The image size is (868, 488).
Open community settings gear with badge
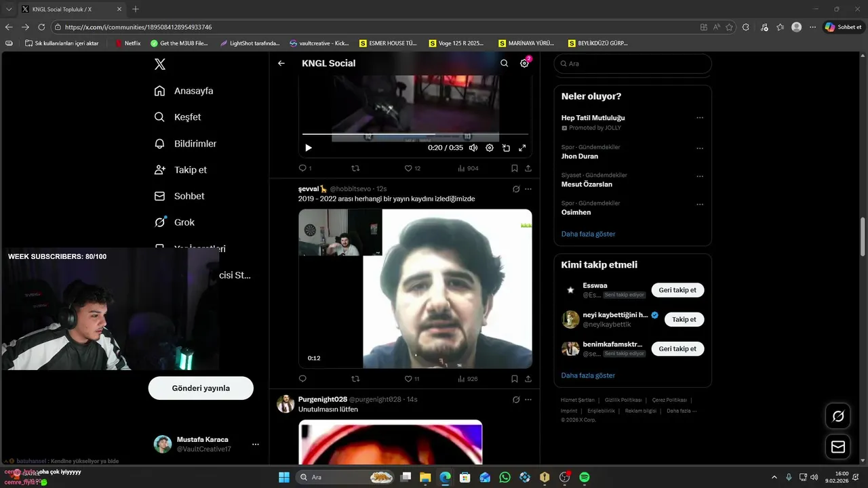click(x=524, y=63)
